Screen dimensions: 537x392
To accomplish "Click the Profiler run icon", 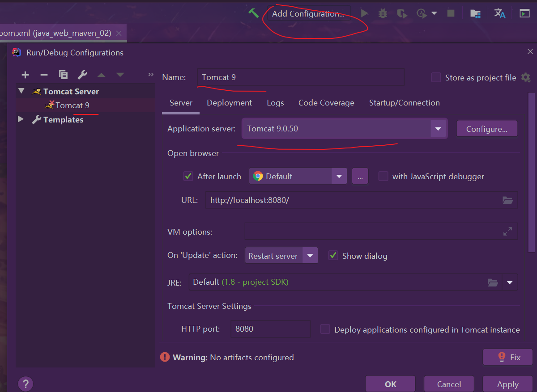I will tap(421, 13).
